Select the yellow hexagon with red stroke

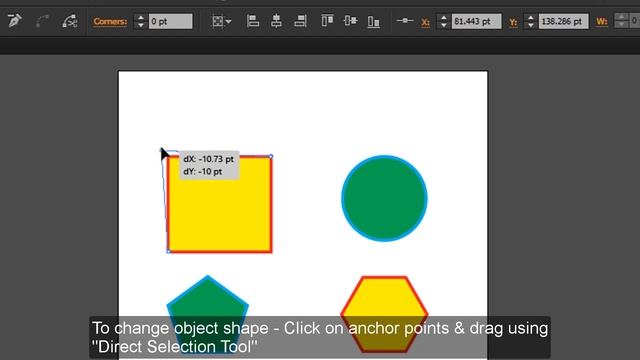pos(384,314)
